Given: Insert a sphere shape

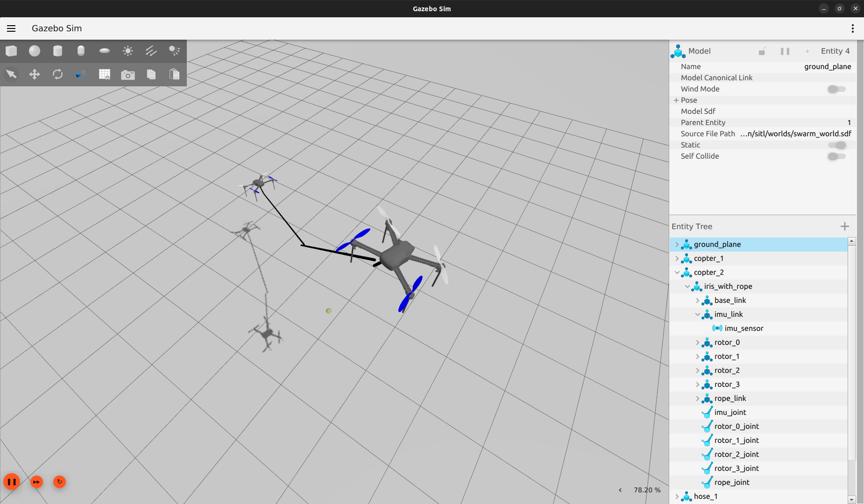Looking at the screenshot, I should tap(35, 51).
